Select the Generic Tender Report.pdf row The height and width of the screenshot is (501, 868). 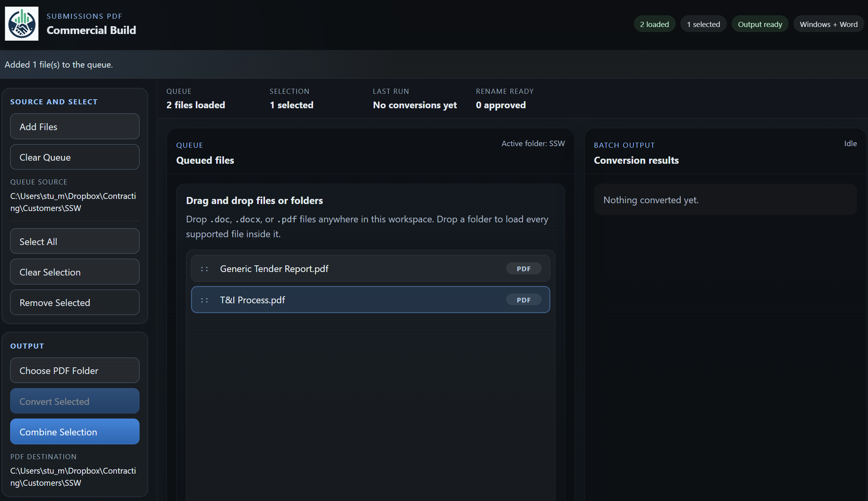pyautogui.click(x=370, y=268)
